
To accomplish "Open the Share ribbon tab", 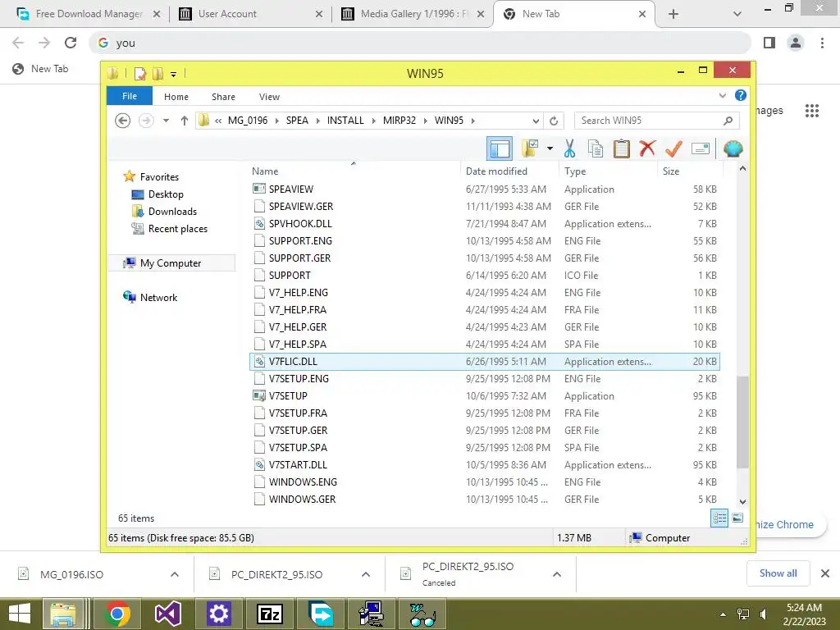I will (x=223, y=97).
